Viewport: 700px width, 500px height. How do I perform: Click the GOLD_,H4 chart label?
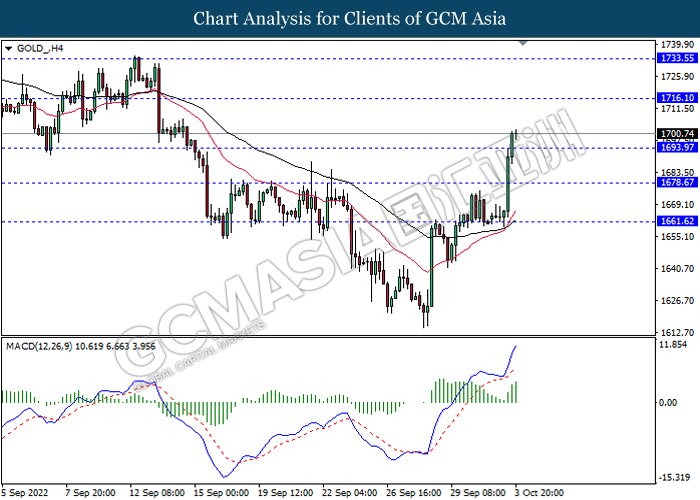[x=40, y=48]
